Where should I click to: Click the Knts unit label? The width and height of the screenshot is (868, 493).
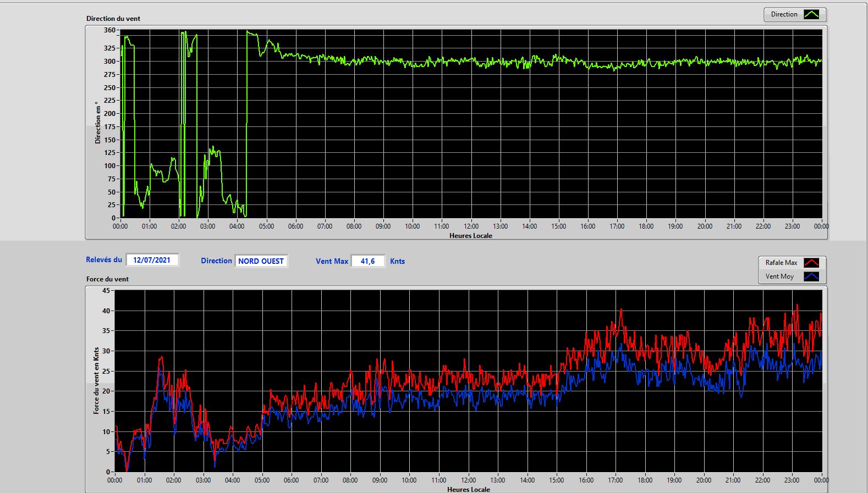tap(397, 261)
